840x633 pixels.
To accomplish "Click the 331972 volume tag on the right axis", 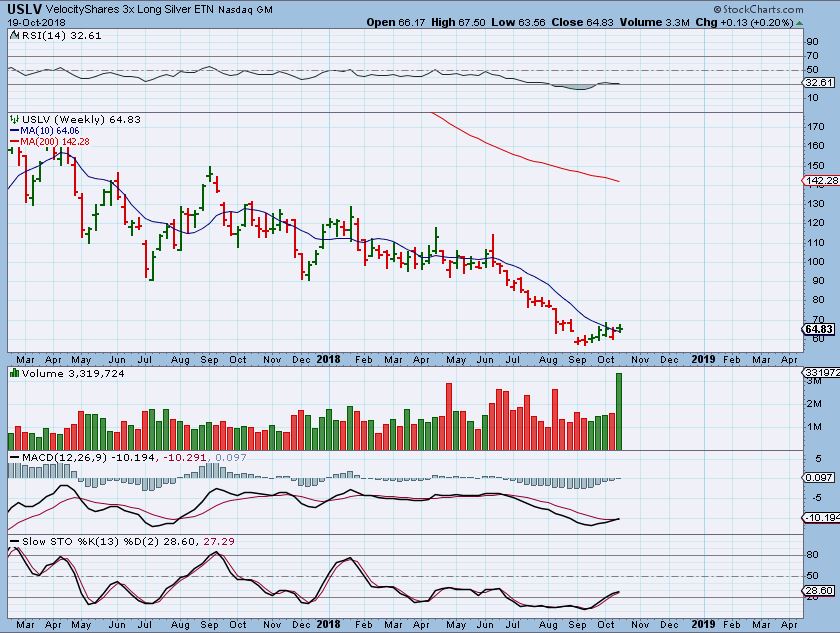I will point(821,372).
